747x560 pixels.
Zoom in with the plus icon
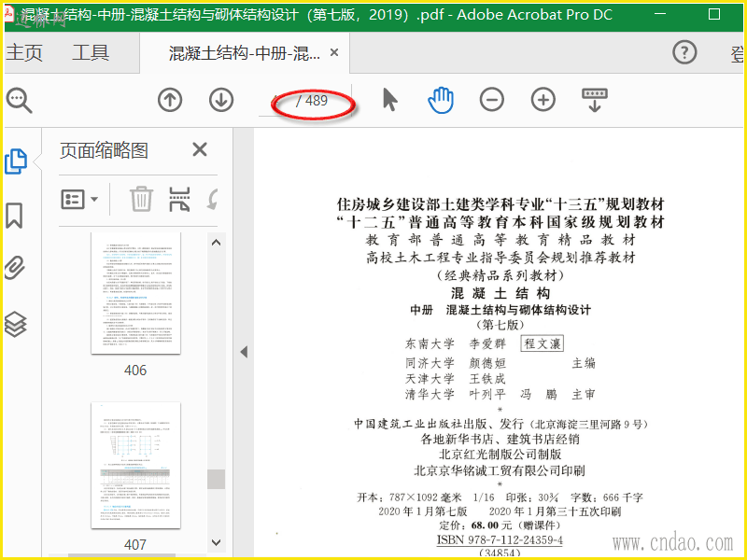click(x=543, y=100)
